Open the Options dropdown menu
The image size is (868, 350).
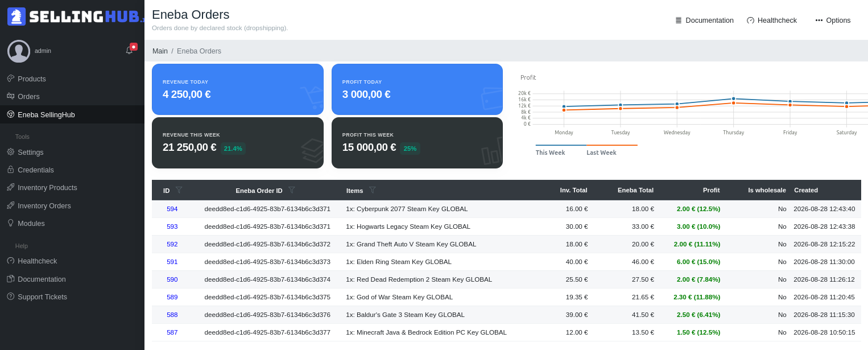point(833,20)
